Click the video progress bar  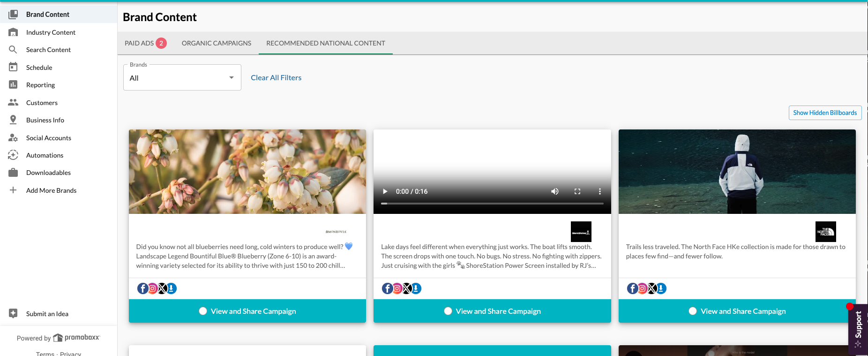(492, 204)
